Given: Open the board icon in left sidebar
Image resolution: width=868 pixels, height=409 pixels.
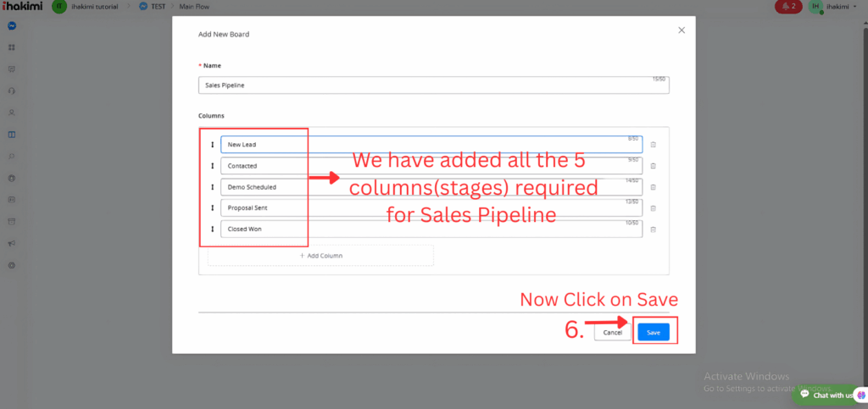Looking at the screenshot, I should coord(12,135).
